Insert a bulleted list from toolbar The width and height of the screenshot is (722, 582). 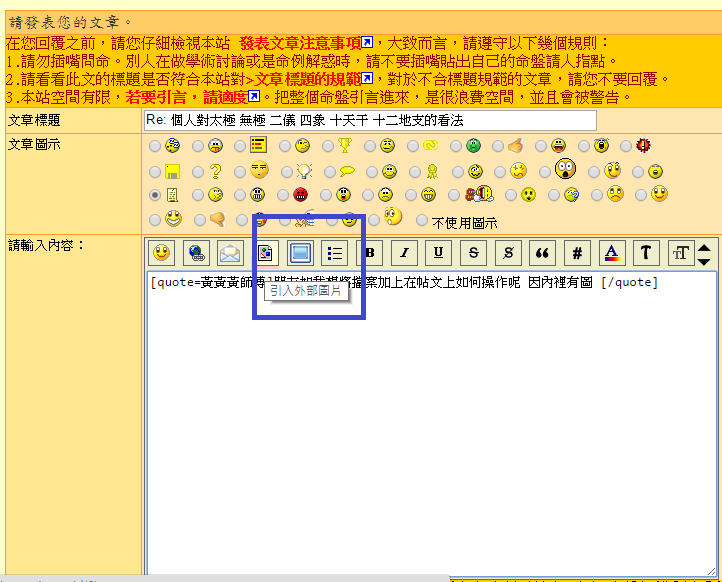[x=335, y=253]
